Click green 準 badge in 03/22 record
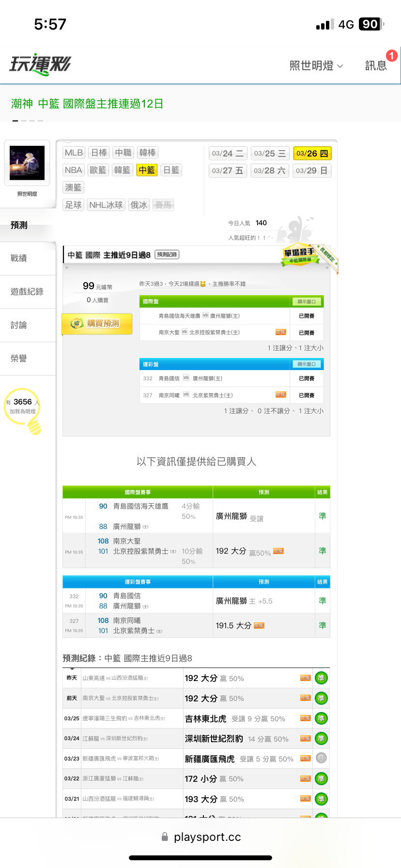Screen dimensions: 401x868 click(x=321, y=779)
